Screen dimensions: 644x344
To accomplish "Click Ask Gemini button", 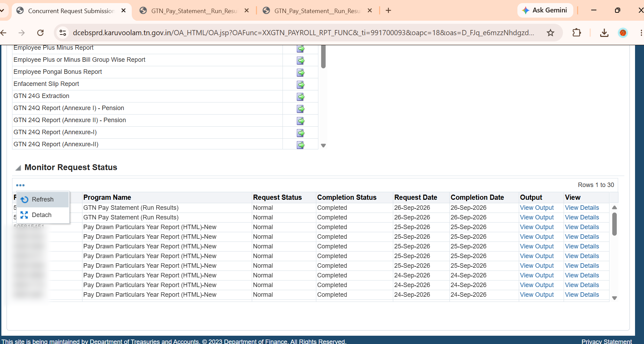I will tap(545, 10).
